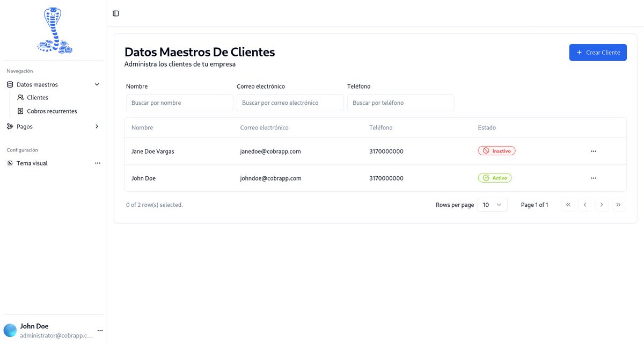The width and height of the screenshot is (644, 346).
Task: Select the Pagos money icon in sidebar
Action: [x=9, y=126]
